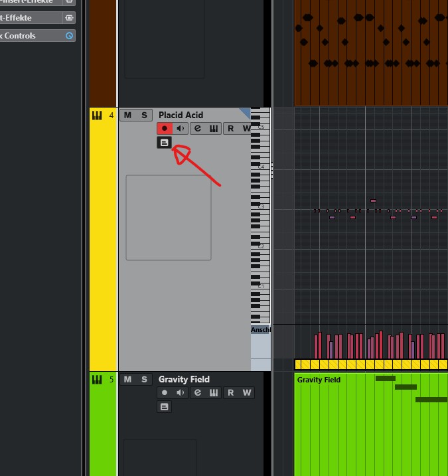Open In-Place Editor on Gravity Field track
448x476 pixels.
[x=164, y=407]
